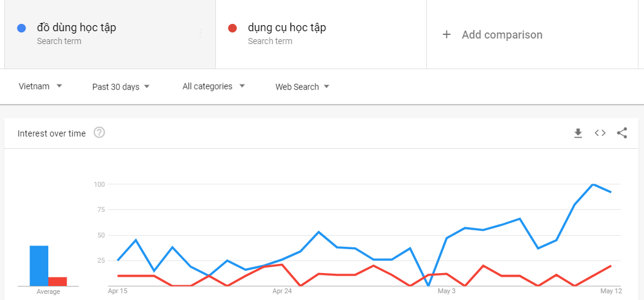Image resolution: width=644 pixels, height=300 pixels.
Task: Open the Past 30 days time range dropdown
Action: tap(120, 87)
